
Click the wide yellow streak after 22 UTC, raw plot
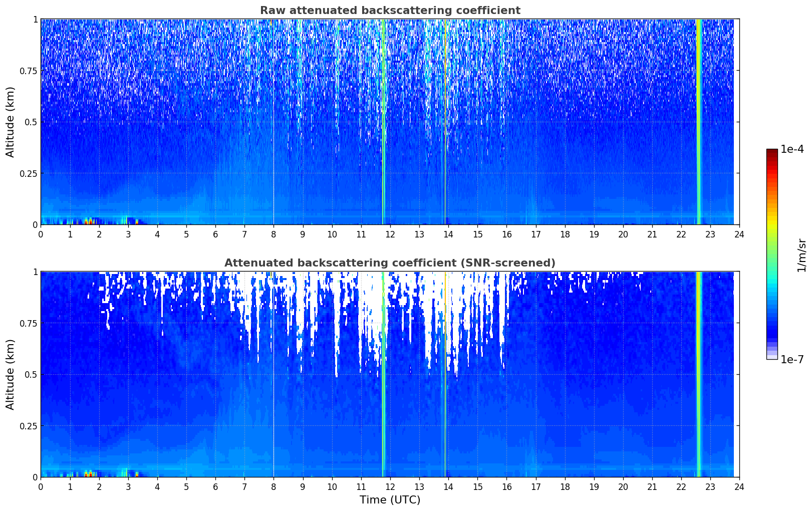coord(698,122)
